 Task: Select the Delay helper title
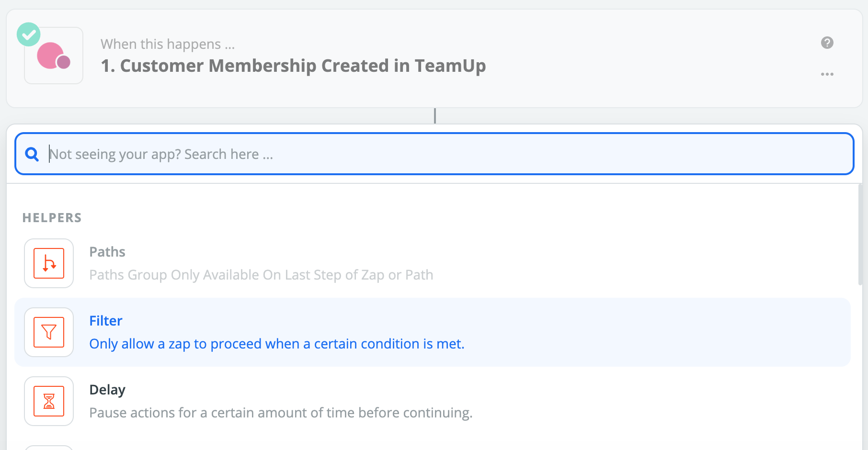click(107, 390)
